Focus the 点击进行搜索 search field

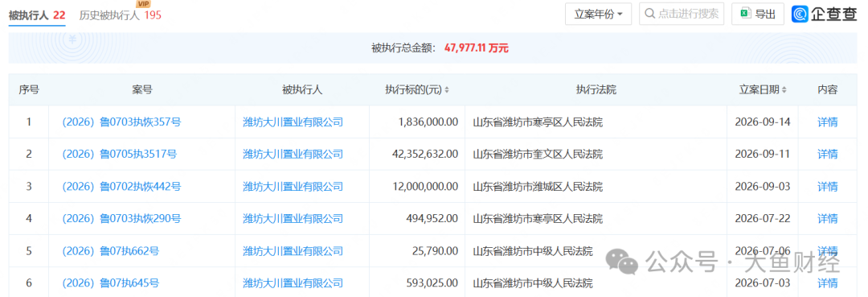(682, 14)
